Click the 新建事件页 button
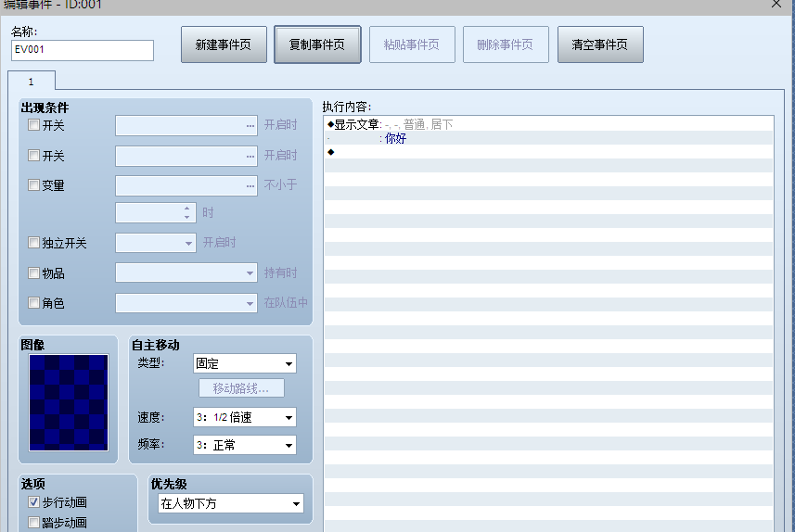The width and height of the screenshot is (795, 532). pyautogui.click(x=224, y=44)
